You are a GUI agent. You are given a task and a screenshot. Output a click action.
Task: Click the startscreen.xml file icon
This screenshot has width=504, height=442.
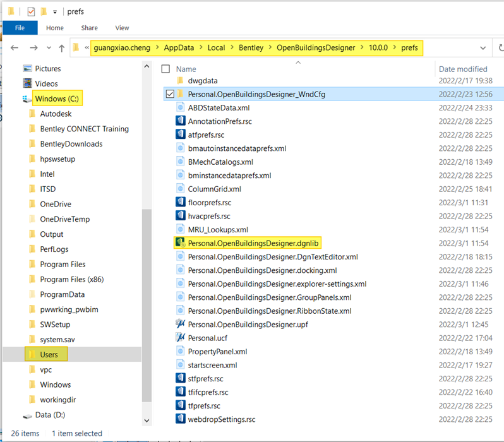tap(181, 364)
